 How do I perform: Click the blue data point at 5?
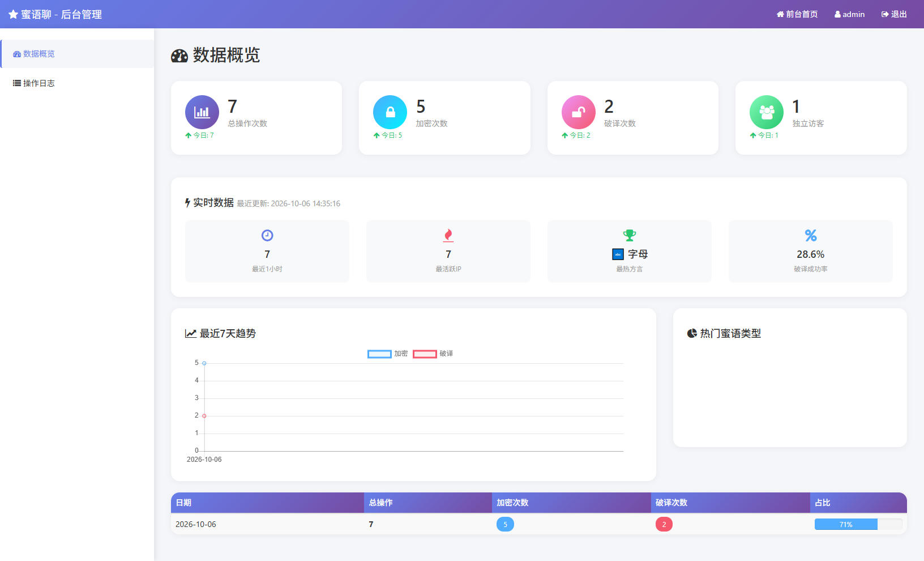(x=204, y=363)
